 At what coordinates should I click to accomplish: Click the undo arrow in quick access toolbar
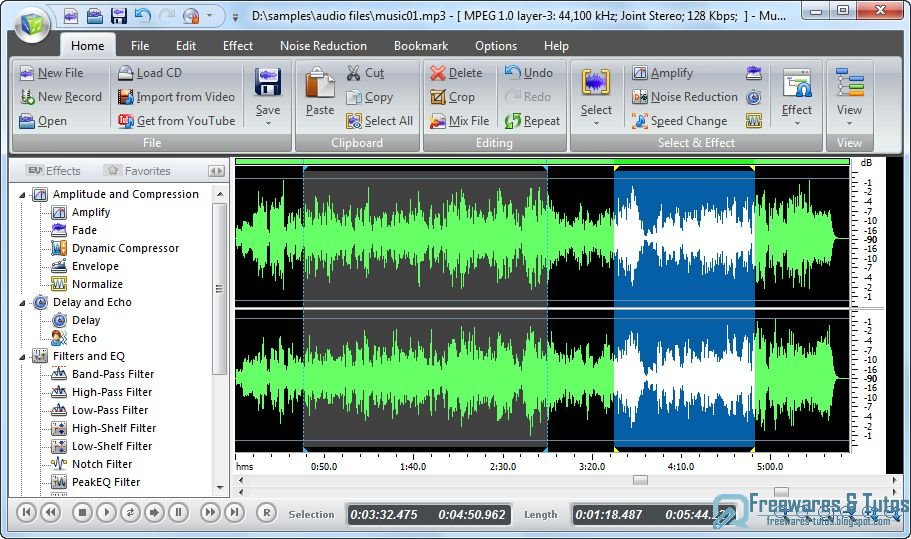[142, 16]
